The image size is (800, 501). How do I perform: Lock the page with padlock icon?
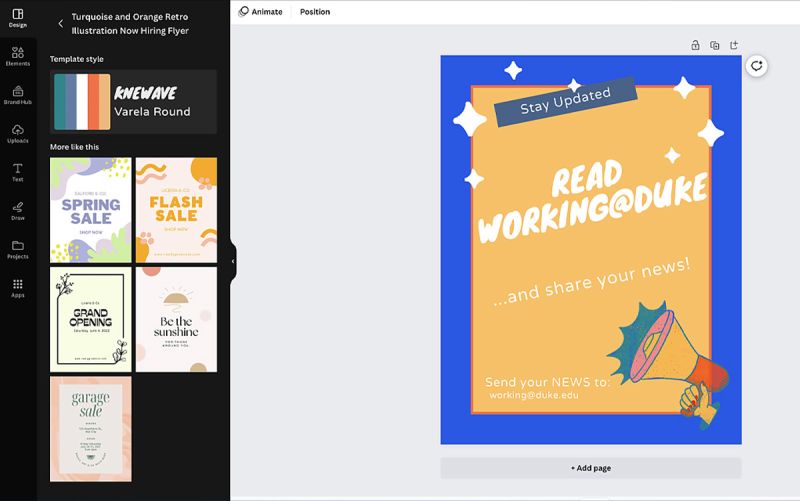695,45
